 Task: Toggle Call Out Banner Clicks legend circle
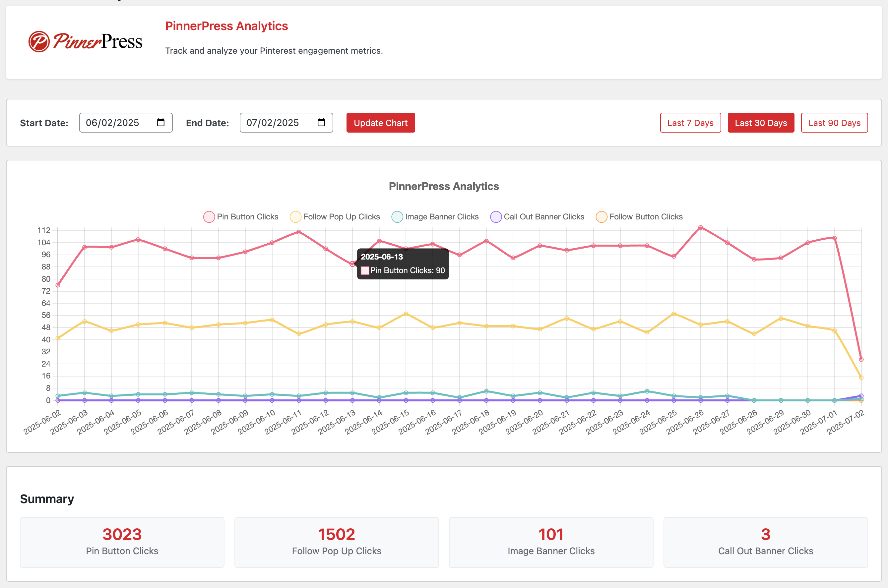click(496, 217)
